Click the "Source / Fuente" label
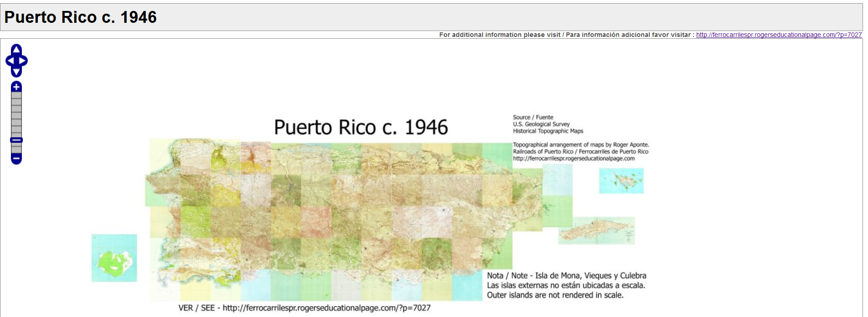This screenshot has width=868, height=317. click(x=533, y=117)
